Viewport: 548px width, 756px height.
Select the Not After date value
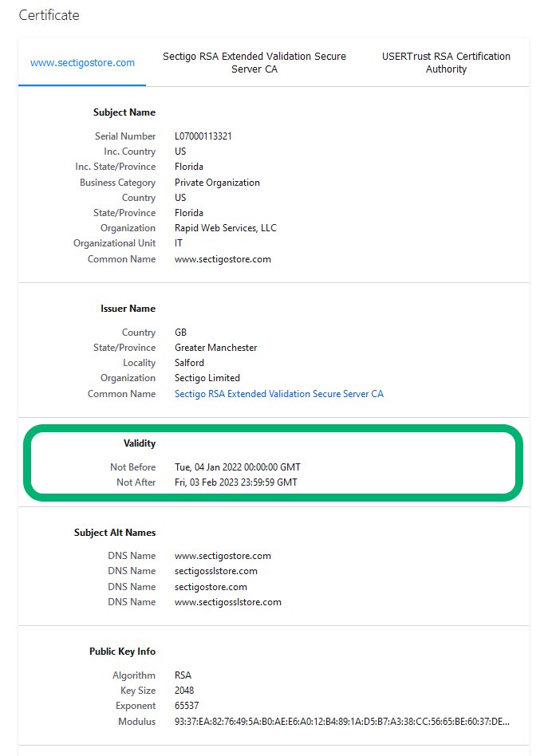(236, 482)
